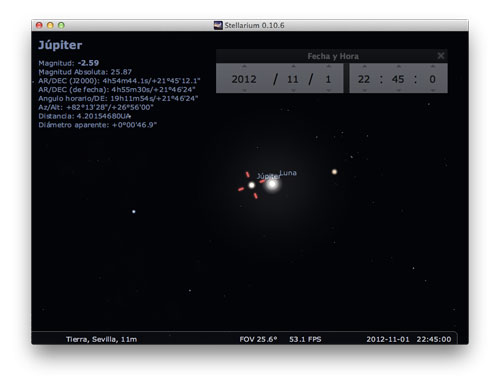Select Júpiter inside the red selection markers
Image resolution: width=500 pixels, height=388 pixels.
click(252, 185)
